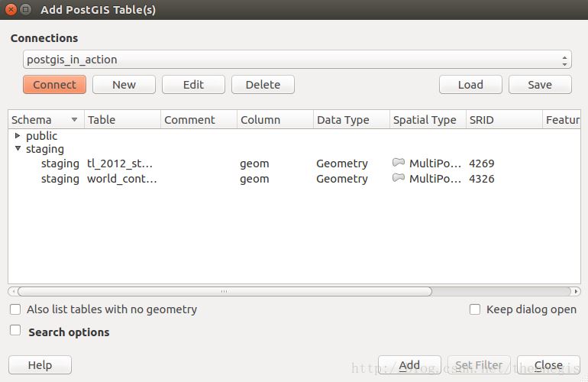This screenshot has width=588, height=382.
Task: Click the Table column header
Action: pos(123,120)
